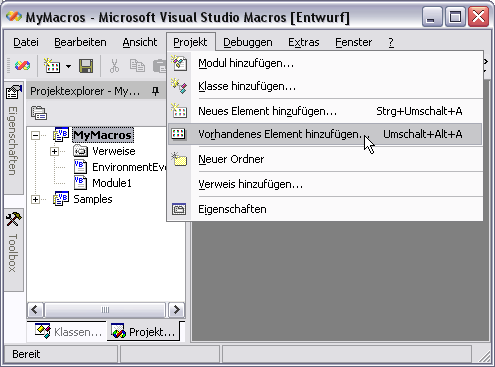Click the EnvironmentEvents VB file icon
The width and height of the screenshot is (495, 367).
[x=80, y=167]
